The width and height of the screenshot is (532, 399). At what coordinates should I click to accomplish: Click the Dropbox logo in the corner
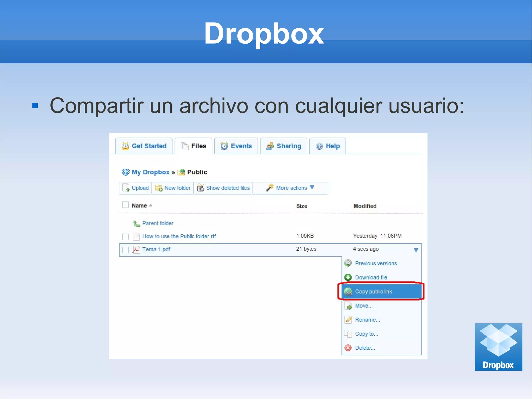click(x=498, y=347)
